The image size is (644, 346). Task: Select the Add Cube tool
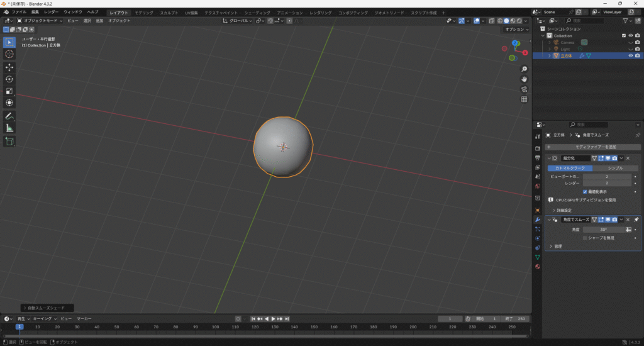coord(9,142)
